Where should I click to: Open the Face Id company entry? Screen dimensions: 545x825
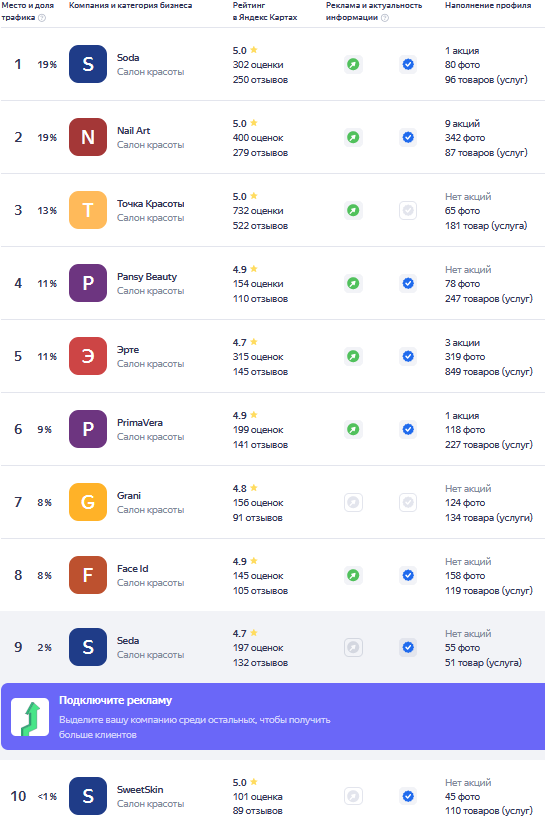pos(133,569)
